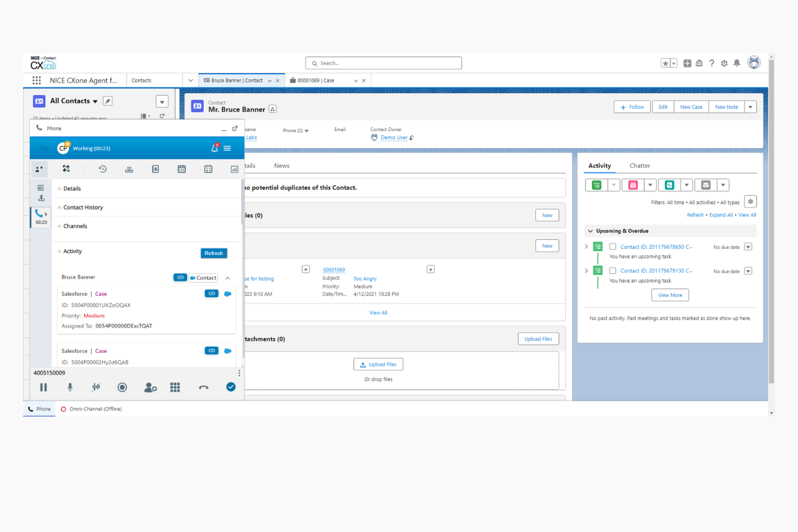Screen dimensions: 798x532
Task: Open the agent hamburger menu
Action: pos(228,148)
